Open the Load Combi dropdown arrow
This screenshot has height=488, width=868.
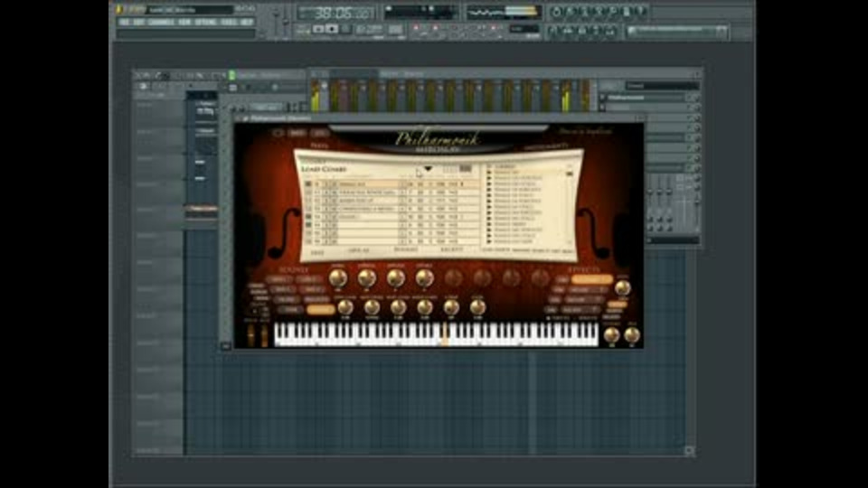428,168
